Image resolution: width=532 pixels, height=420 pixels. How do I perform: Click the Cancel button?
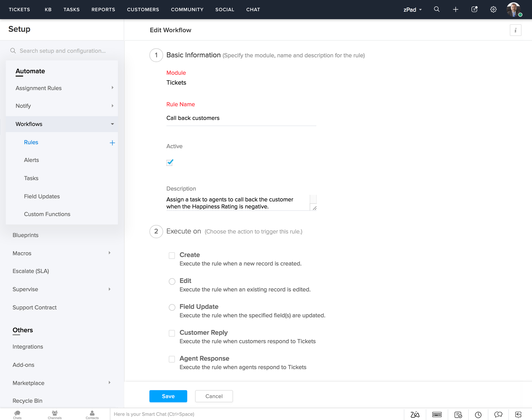point(214,396)
